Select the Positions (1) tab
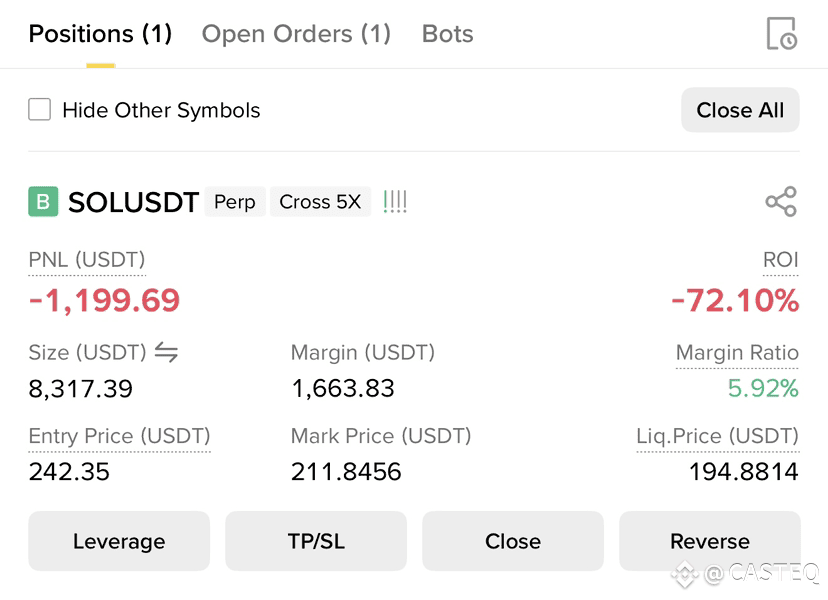 coord(100,34)
